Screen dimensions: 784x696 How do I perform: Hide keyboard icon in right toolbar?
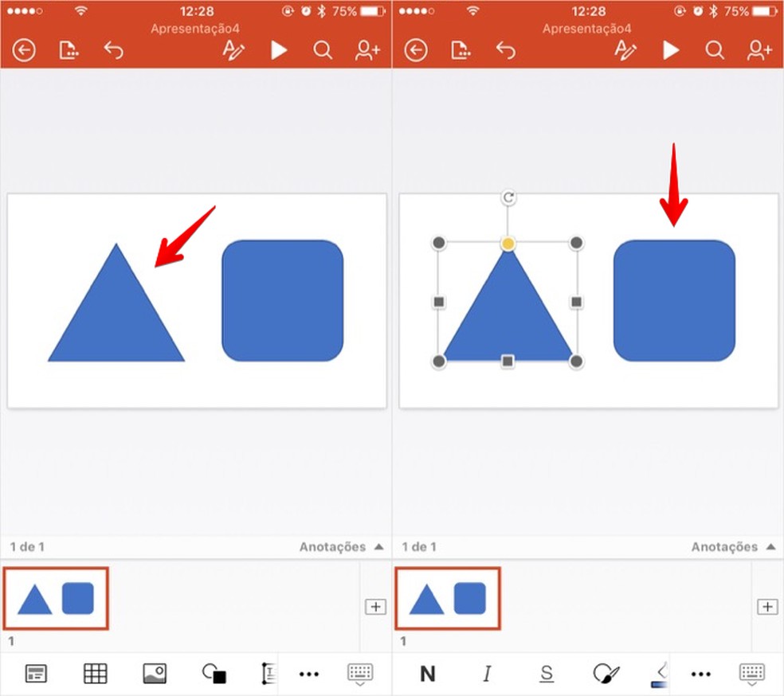752,674
